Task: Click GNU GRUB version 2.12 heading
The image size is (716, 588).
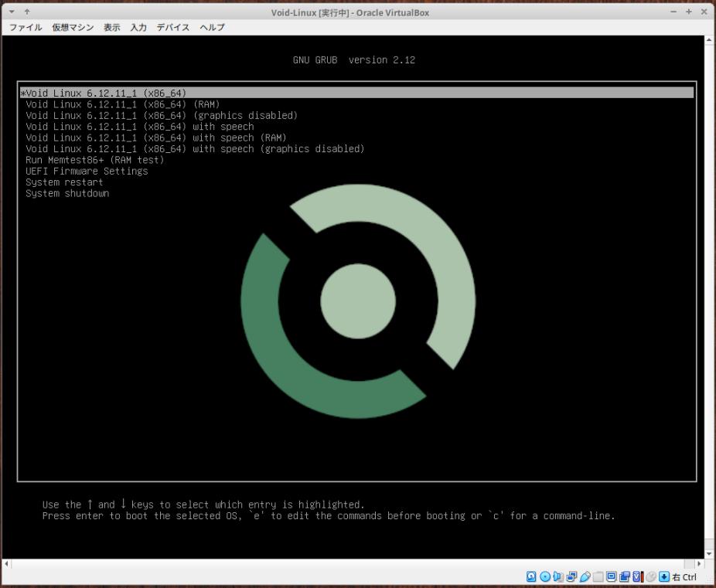Action: (354, 59)
